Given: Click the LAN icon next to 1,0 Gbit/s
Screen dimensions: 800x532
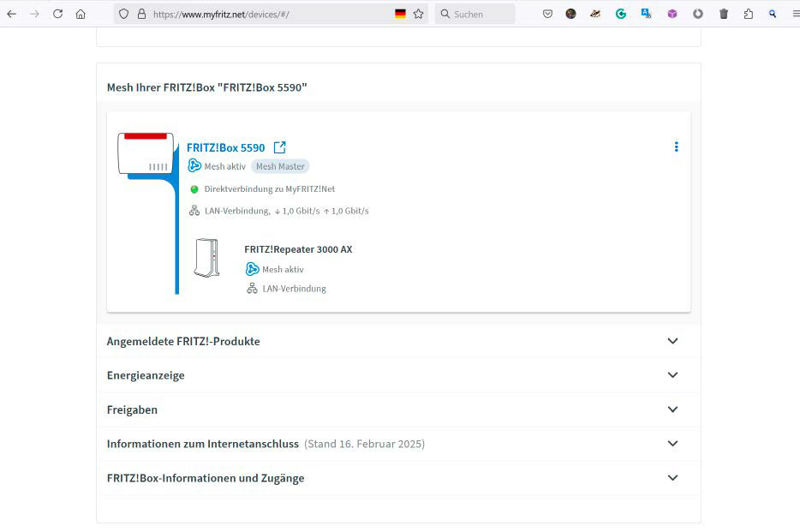Looking at the screenshot, I should pos(194,211).
